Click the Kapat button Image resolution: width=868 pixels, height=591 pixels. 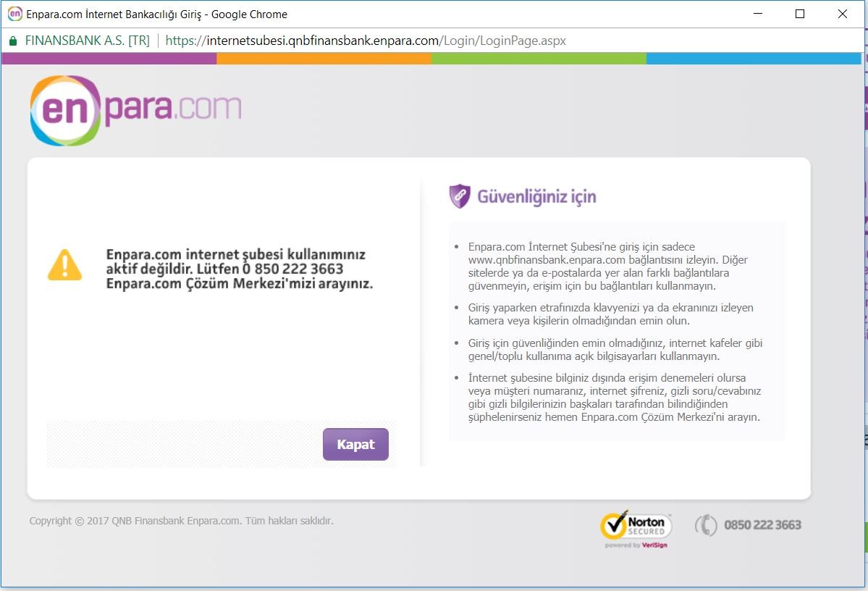355,444
